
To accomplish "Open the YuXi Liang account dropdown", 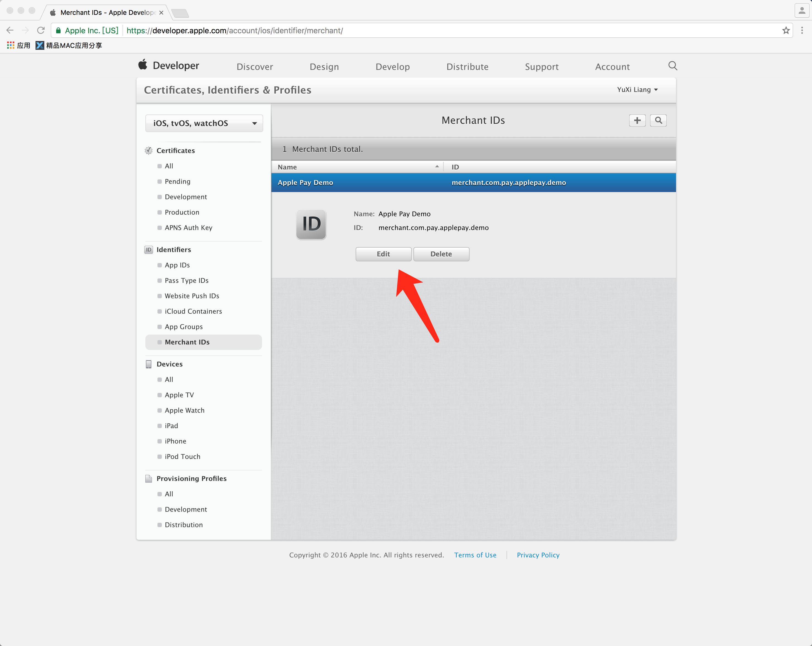I will coord(637,90).
